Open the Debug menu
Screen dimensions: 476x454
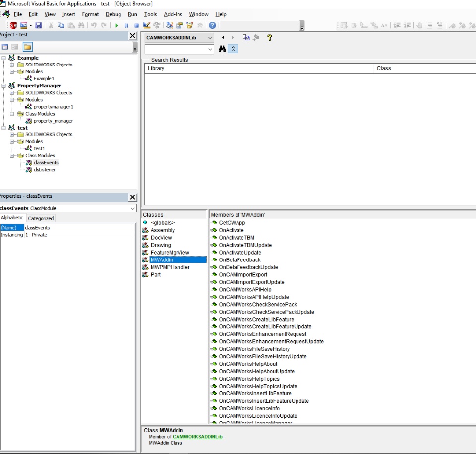pyautogui.click(x=113, y=14)
